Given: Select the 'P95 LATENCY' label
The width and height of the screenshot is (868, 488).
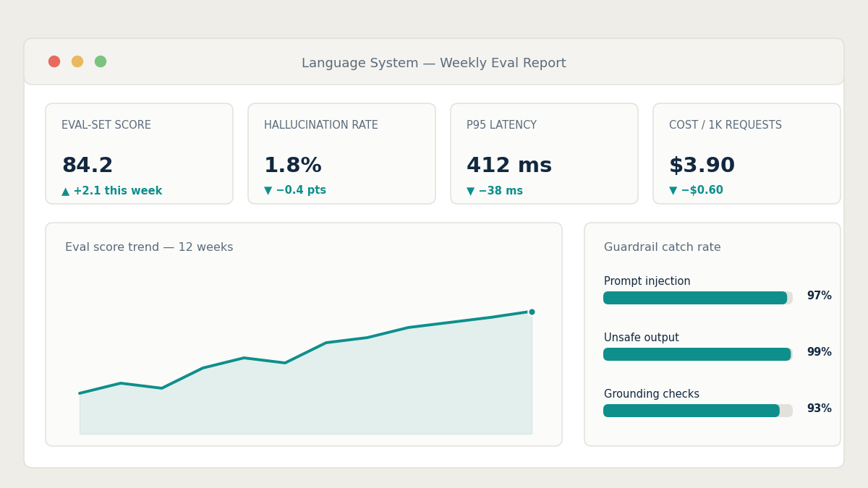Looking at the screenshot, I should coord(501,125).
